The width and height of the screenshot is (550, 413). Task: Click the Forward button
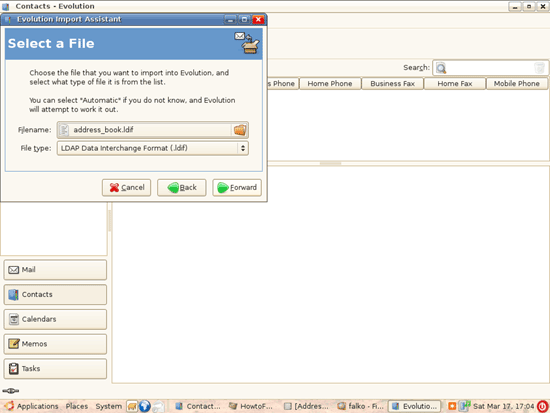coord(237,188)
